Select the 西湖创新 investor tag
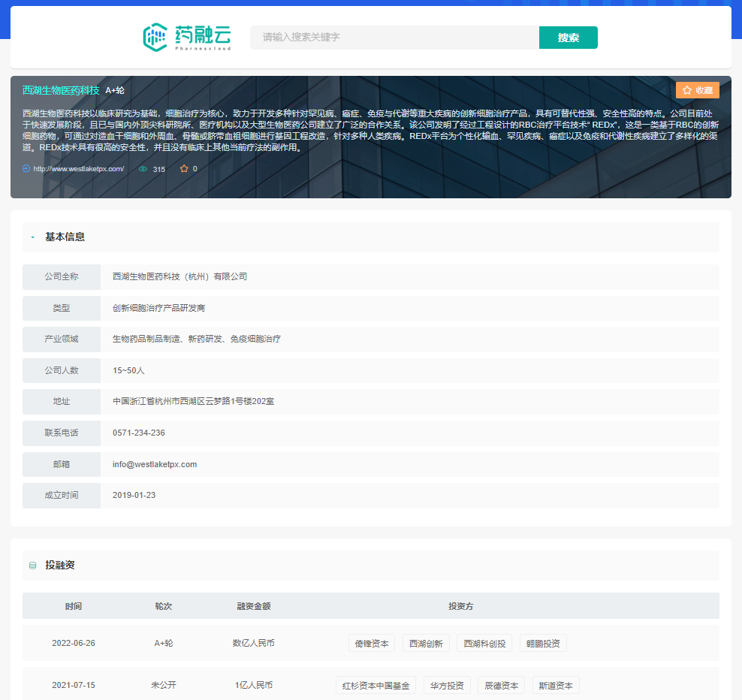This screenshot has width=742, height=700. tap(426, 644)
